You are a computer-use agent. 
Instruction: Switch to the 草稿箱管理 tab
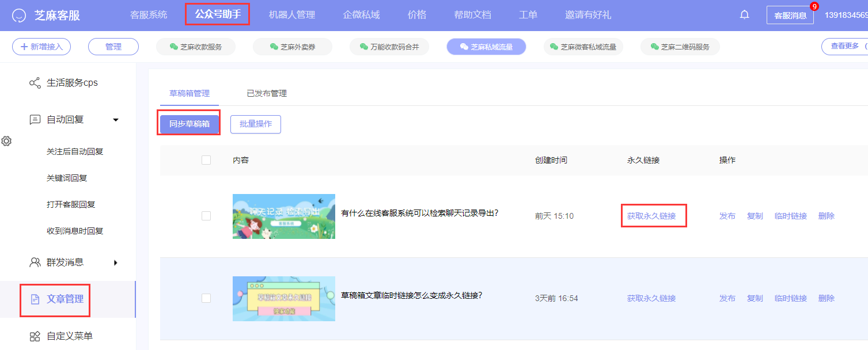[x=189, y=93]
